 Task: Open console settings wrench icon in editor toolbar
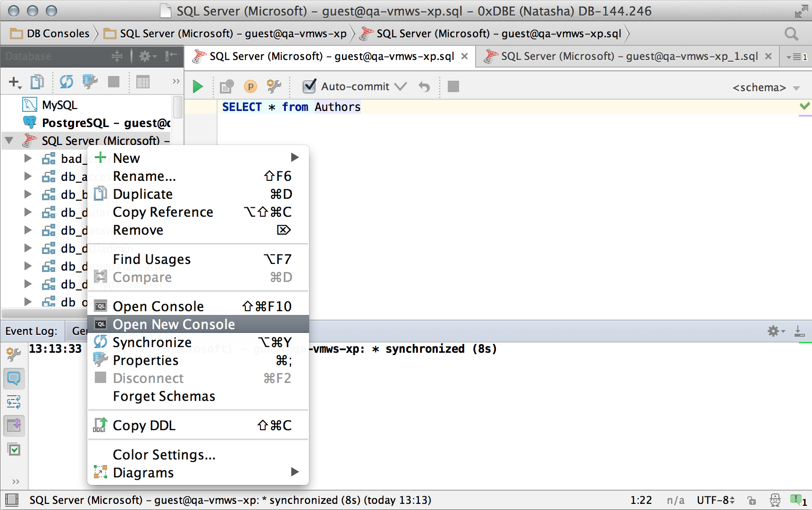[x=274, y=86]
